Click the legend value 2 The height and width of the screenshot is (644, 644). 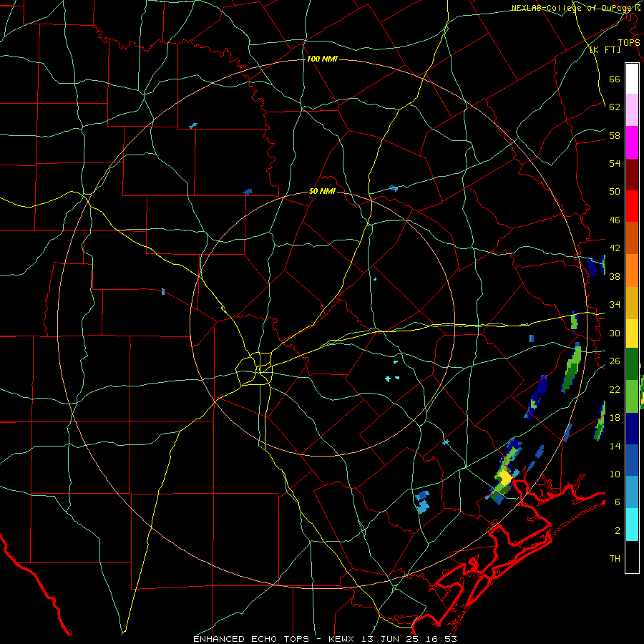tap(617, 531)
